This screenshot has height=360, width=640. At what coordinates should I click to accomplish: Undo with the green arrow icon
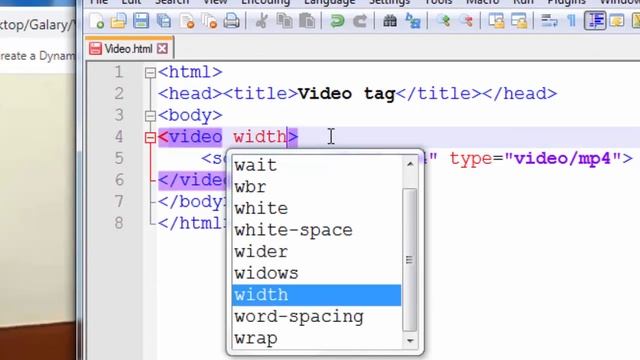pyautogui.click(x=337, y=20)
